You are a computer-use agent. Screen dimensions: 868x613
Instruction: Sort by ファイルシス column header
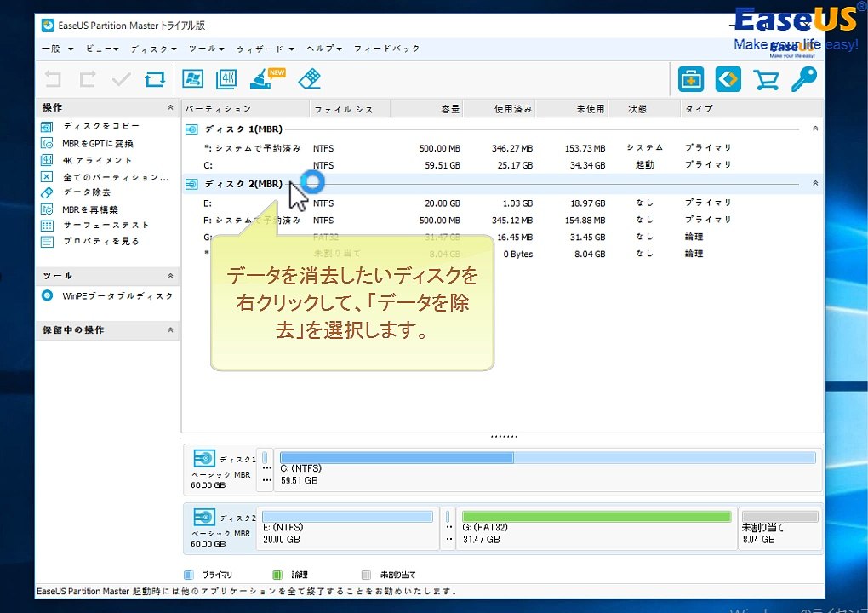350,109
